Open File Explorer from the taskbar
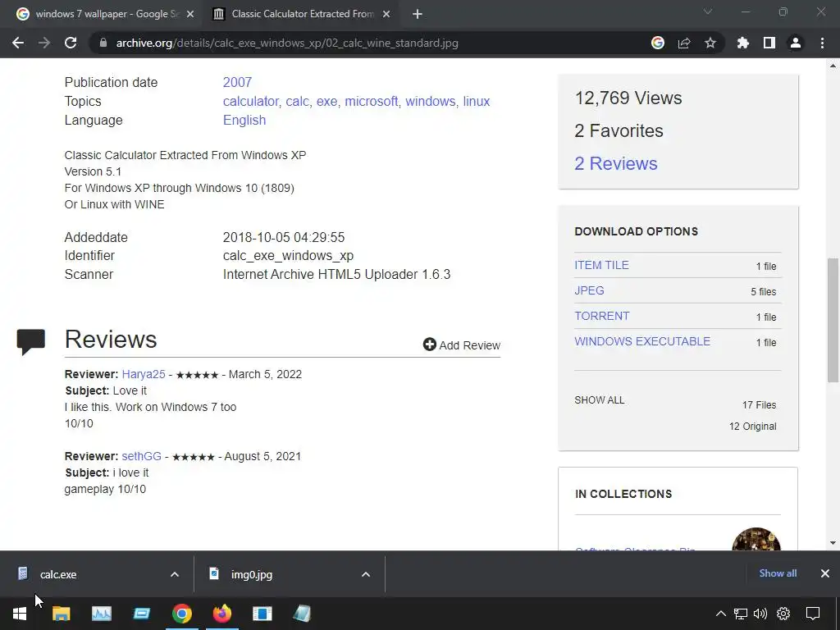Screen dimensions: 840x630 [61, 614]
